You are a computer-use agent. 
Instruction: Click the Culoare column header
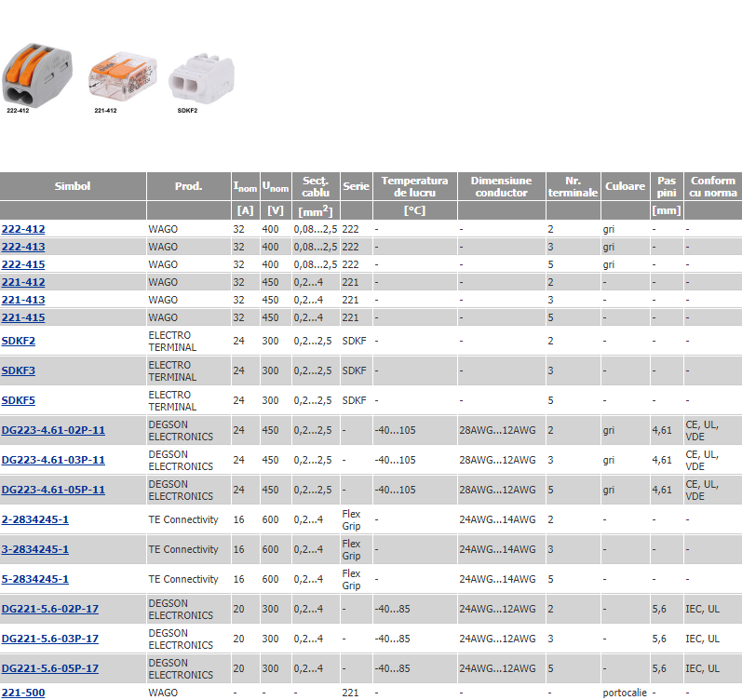coord(625,186)
